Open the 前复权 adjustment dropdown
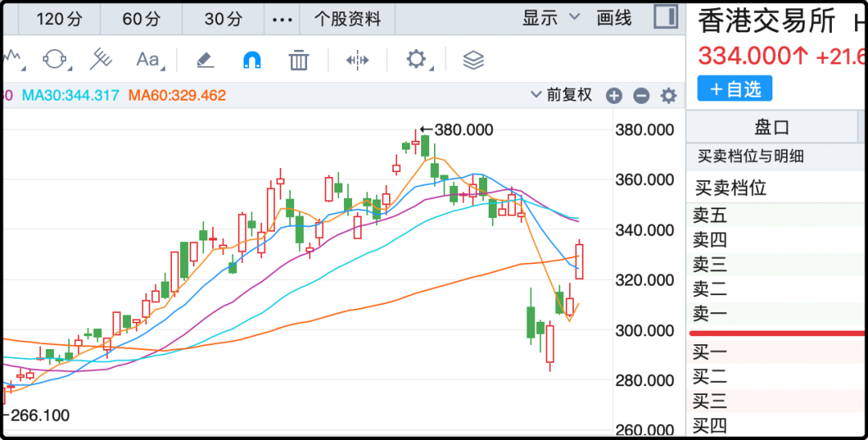Viewport: 868px width, 440px height. [563, 95]
